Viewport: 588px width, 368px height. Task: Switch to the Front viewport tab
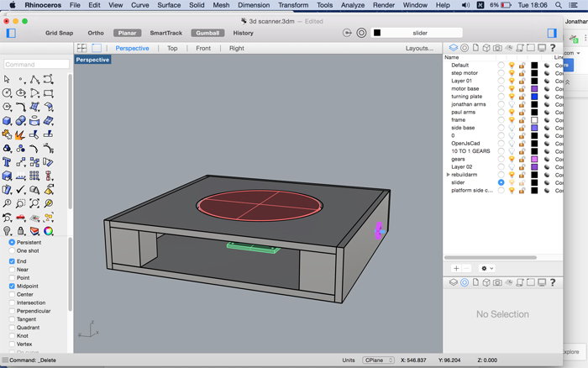[x=203, y=48]
